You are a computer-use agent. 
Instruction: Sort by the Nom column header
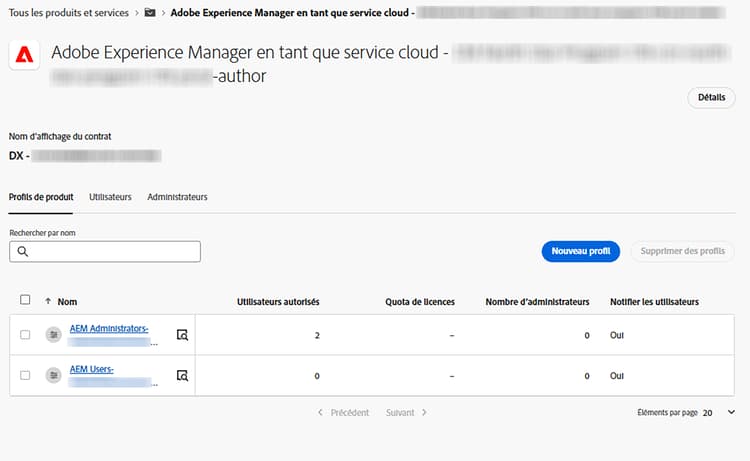pos(67,302)
